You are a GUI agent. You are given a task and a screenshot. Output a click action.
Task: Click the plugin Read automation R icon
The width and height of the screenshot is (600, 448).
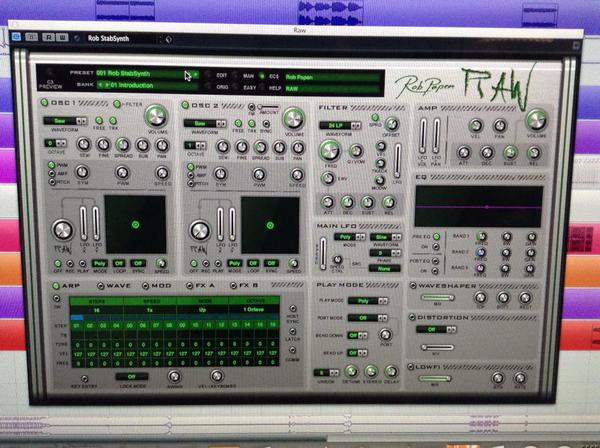[48, 37]
